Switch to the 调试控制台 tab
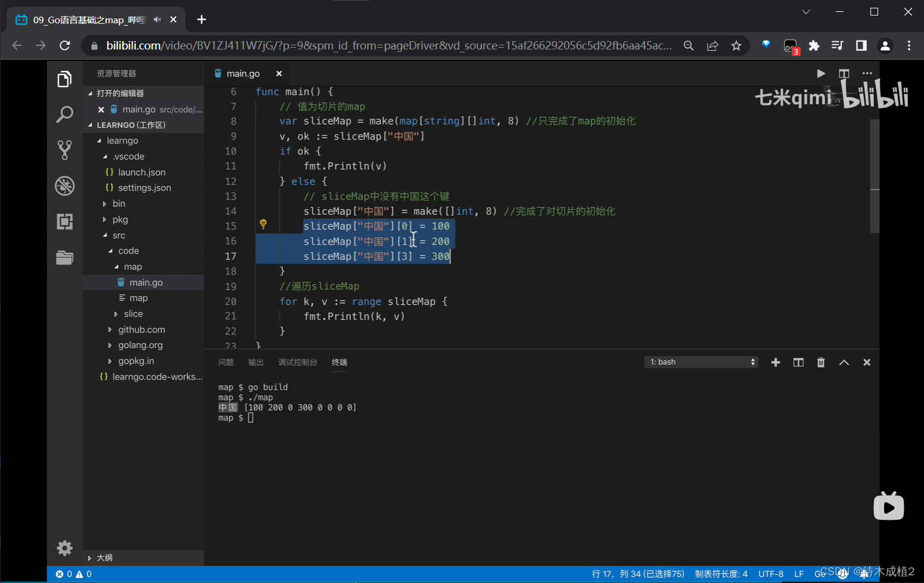The height and width of the screenshot is (583, 924). (297, 362)
